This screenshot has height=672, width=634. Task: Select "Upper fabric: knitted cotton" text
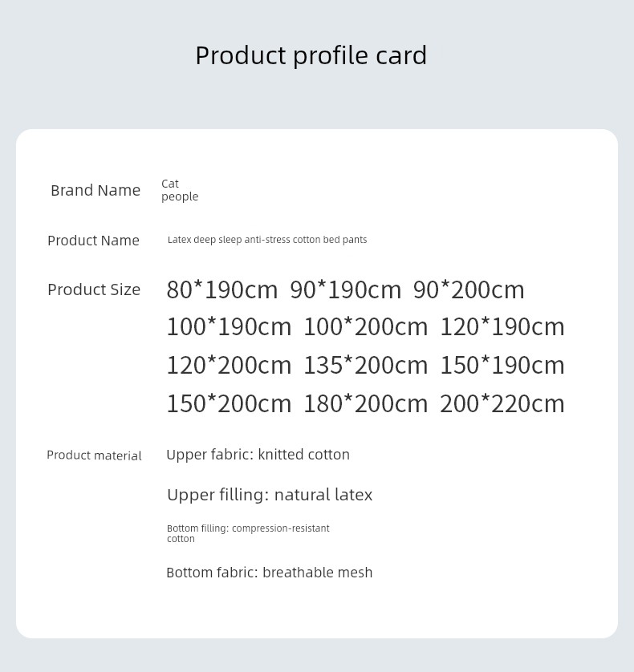pyautogui.click(x=258, y=455)
